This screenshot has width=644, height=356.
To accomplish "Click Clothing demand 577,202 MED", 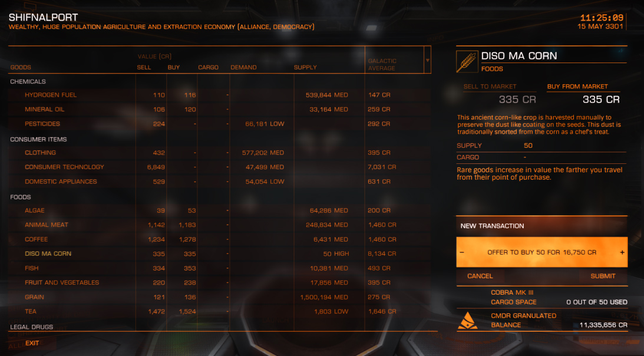I will tap(263, 153).
